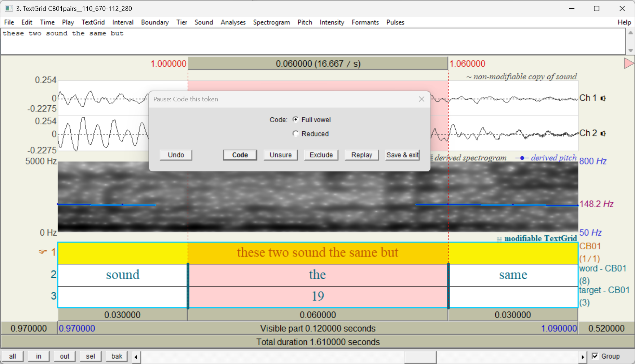635x364 pixels.
Task: Expand the Interval menu
Action: (x=123, y=22)
